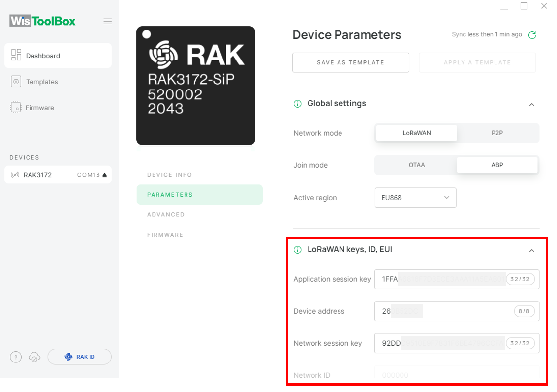Collapse the LoRaWAN keys, ID, EUI section
557x392 pixels.
click(532, 251)
